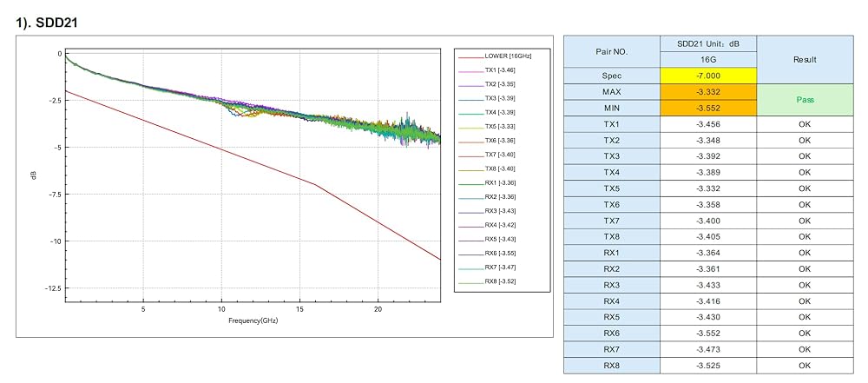Viewport: 868px width, 383px height.
Task: Select the TX2 [-3.35] legend entry
Action: [x=486, y=84]
